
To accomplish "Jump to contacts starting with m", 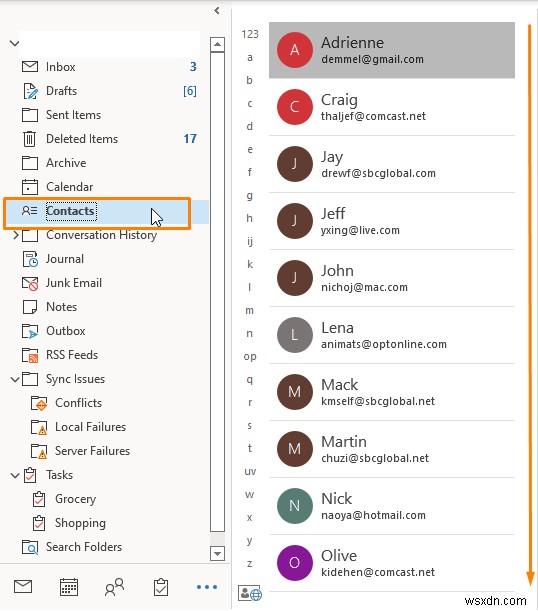I will [x=249, y=310].
